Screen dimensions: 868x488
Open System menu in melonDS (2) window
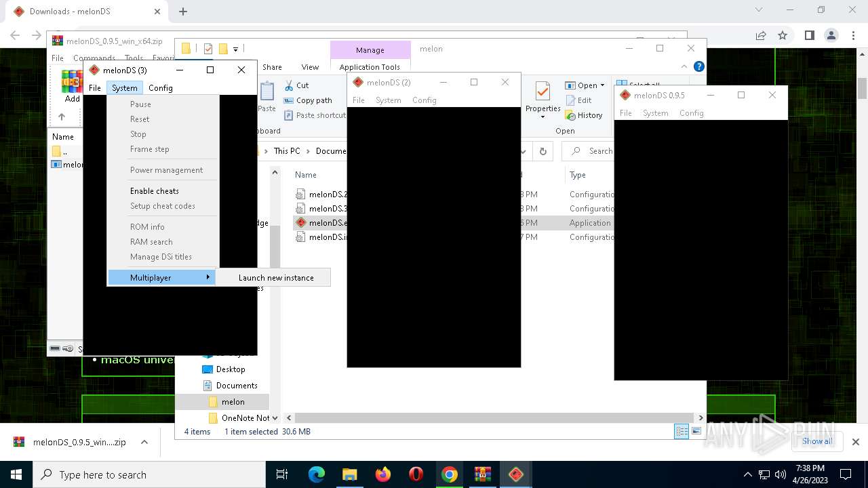tap(389, 100)
